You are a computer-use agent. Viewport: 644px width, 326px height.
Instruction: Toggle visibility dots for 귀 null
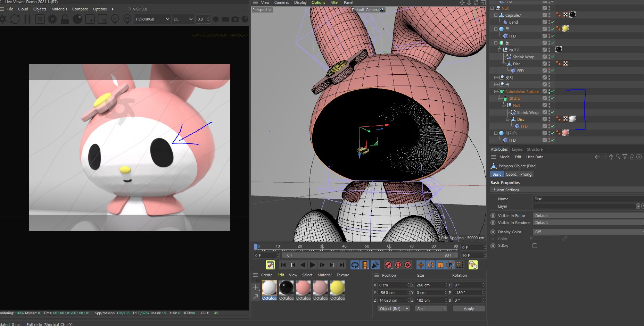tap(549, 85)
